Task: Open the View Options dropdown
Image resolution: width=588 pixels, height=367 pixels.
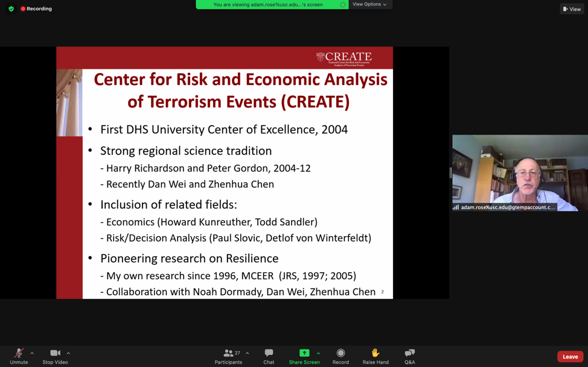Action: point(369,4)
